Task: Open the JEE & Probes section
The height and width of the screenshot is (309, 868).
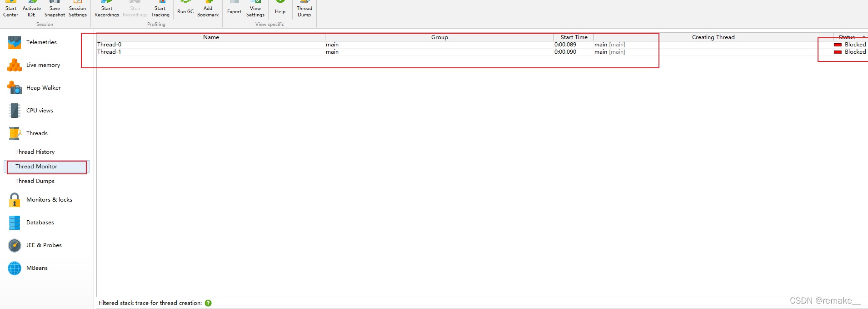Action: [44, 245]
